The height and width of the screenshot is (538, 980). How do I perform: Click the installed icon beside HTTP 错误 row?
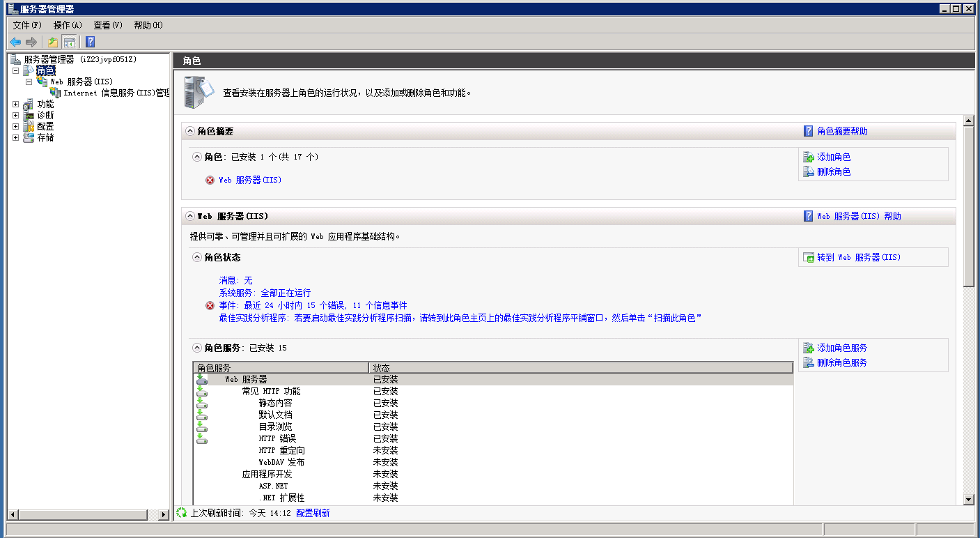click(x=202, y=438)
